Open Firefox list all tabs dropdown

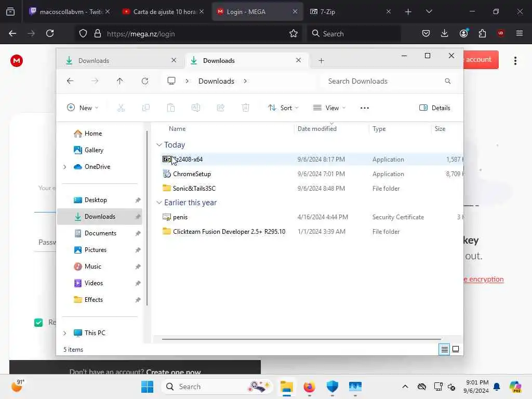(x=429, y=11)
